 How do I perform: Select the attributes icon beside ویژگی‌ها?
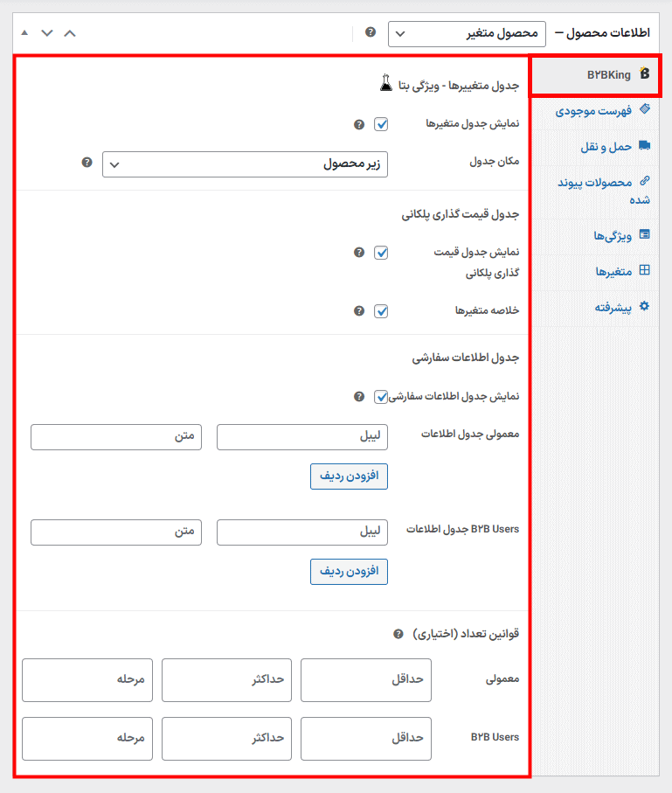(x=644, y=235)
